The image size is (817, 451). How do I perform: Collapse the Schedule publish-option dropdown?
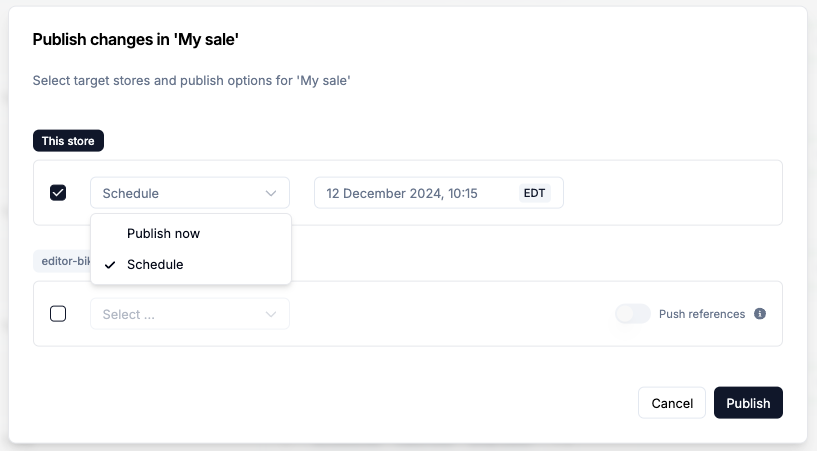pos(190,193)
